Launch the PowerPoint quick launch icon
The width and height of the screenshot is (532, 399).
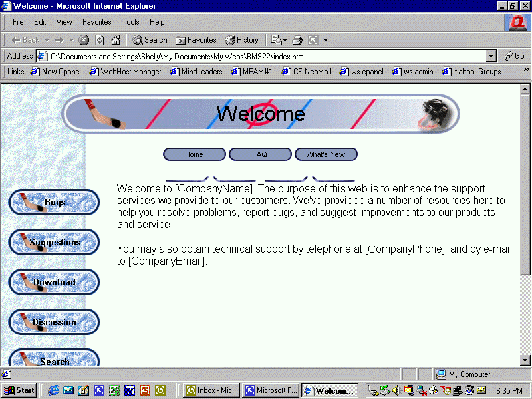144,390
